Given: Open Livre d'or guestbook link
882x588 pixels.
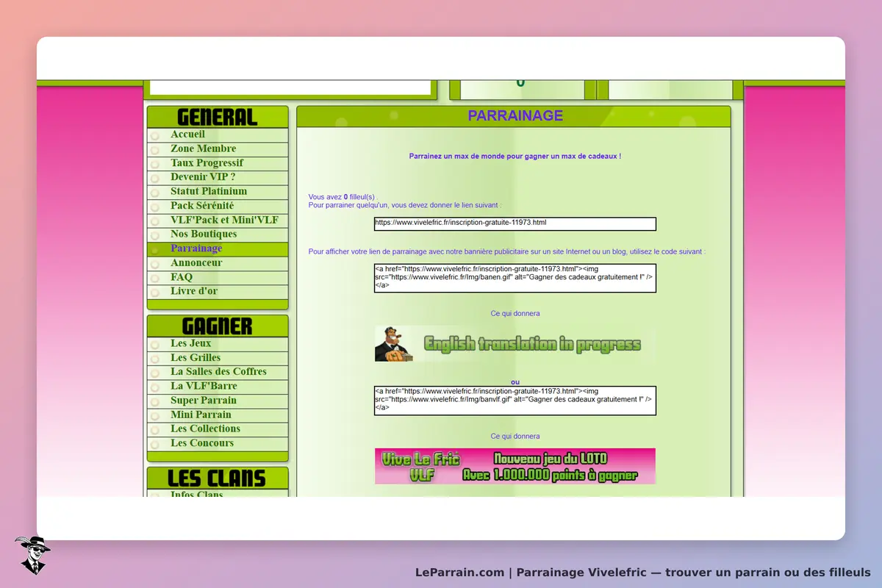Looking at the screenshot, I should tap(194, 291).
